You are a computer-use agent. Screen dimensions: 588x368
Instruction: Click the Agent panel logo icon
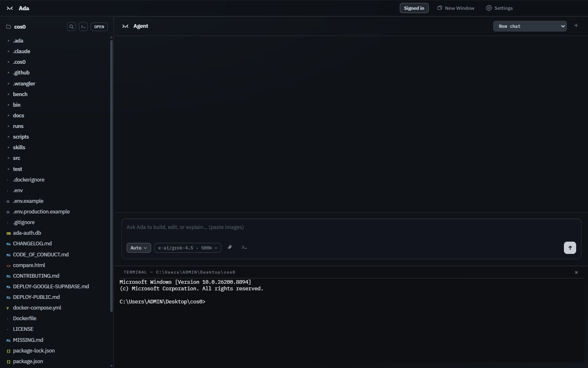click(x=125, y=26)
